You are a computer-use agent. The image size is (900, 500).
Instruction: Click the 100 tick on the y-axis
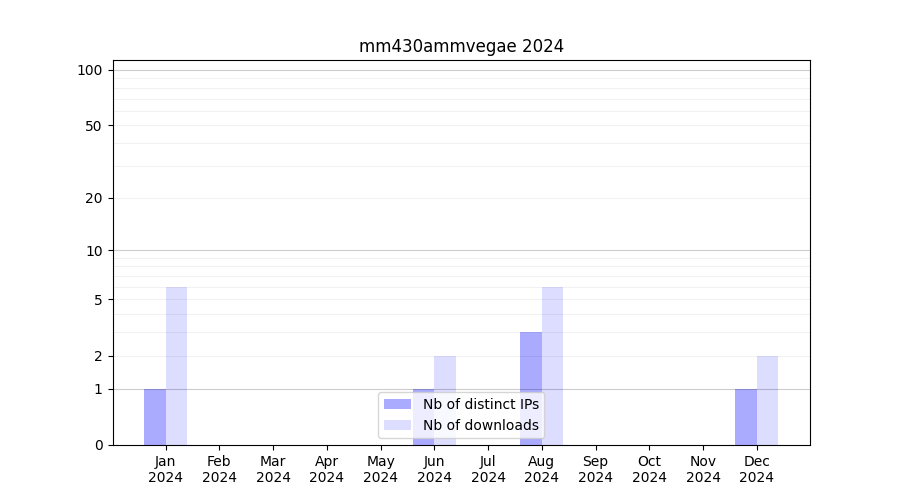click(x=90, y=70)
